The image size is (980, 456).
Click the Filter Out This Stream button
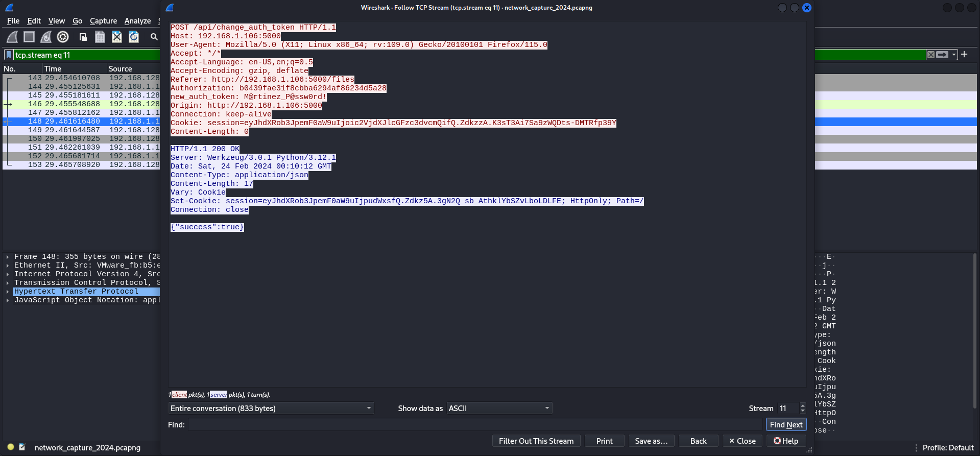[x=536, y=441]
